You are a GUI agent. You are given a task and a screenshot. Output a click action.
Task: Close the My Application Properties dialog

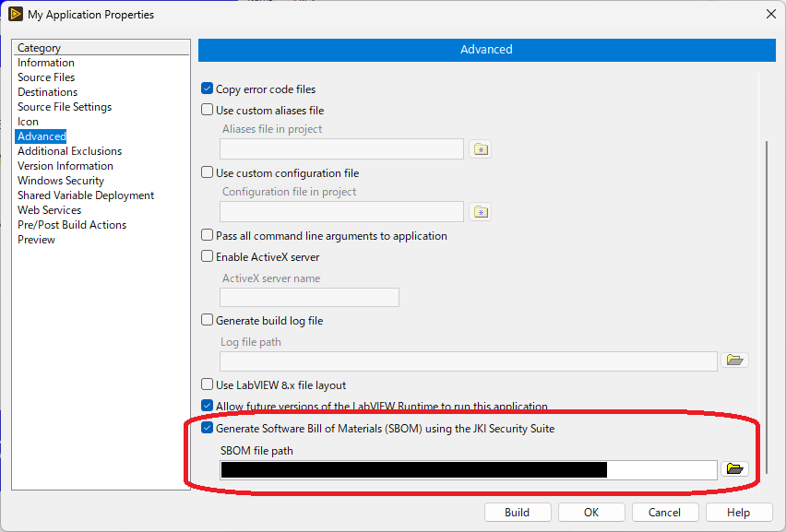coord(771,14)
